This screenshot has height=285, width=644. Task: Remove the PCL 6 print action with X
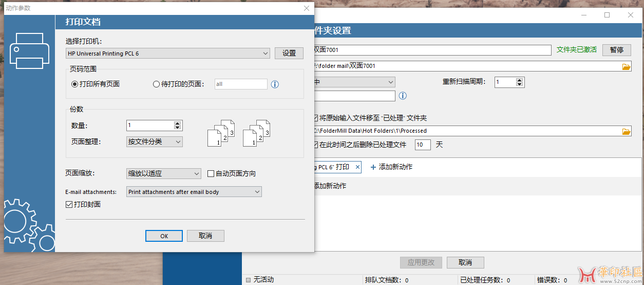(357, 167)
